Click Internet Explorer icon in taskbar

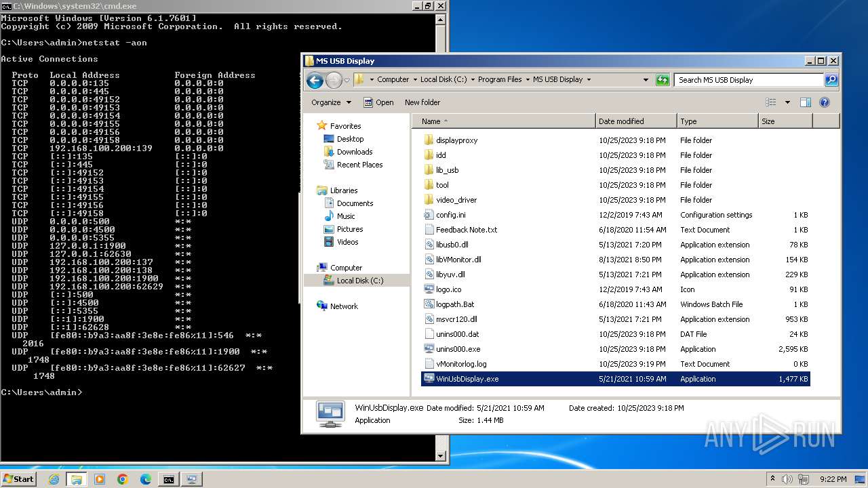pos(54,479)
